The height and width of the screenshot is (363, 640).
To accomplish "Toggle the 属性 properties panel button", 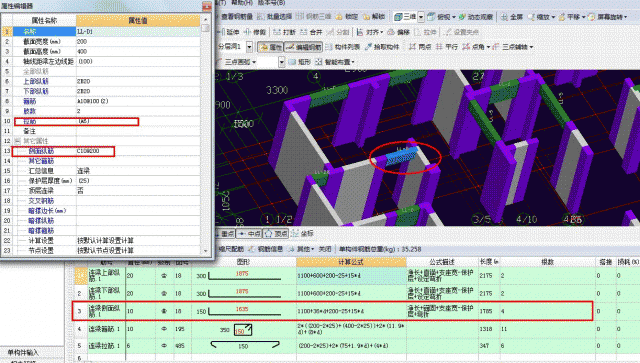I will 271,47.
